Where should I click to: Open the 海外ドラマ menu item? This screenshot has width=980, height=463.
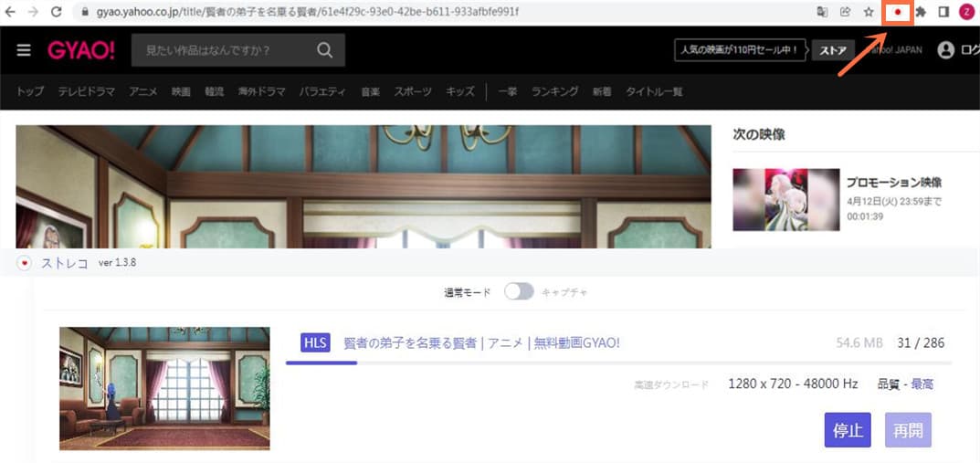pos(261,92)
